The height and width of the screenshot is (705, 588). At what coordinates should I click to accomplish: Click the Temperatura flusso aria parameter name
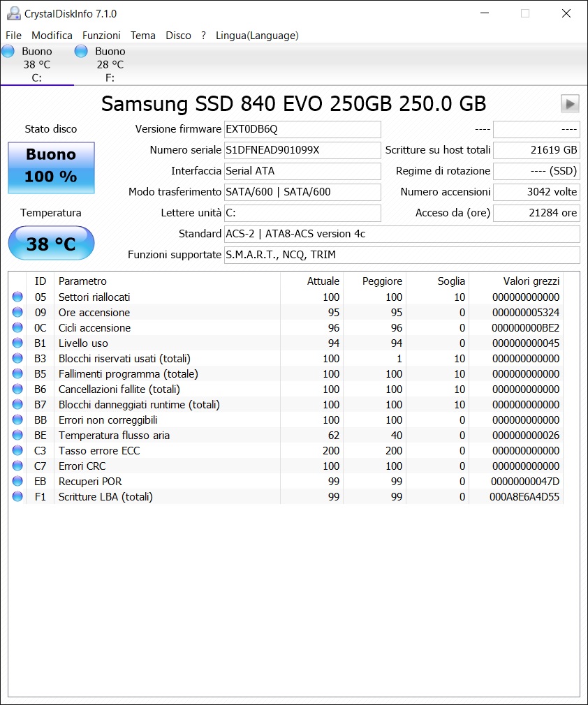click(x=114, y=436)
